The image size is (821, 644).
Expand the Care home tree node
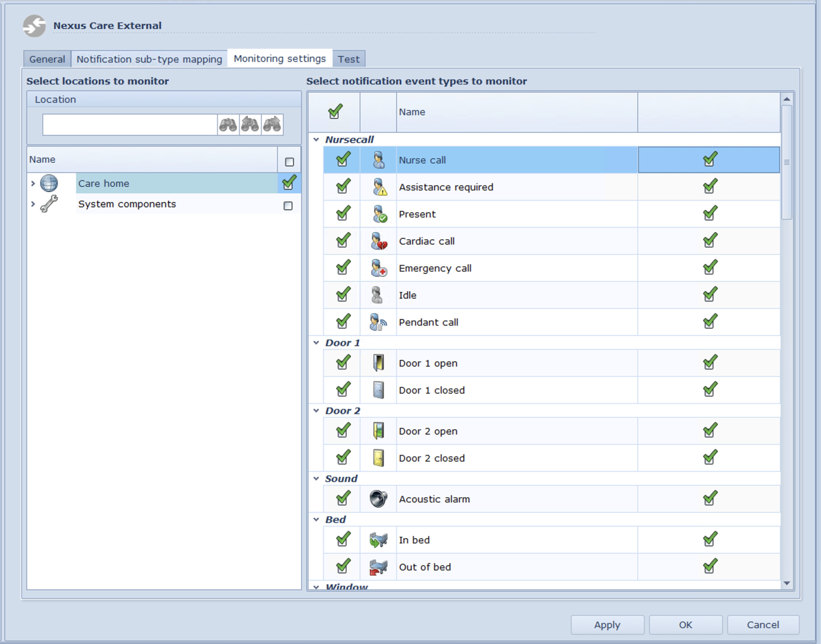tap(32, 183)
